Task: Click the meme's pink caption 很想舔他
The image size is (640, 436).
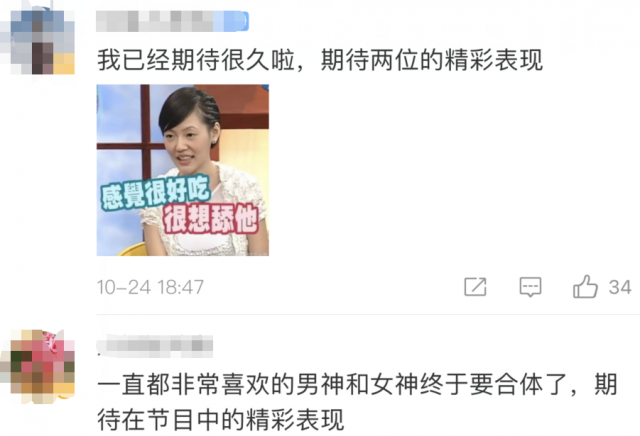Action: (x=211, y=219)
